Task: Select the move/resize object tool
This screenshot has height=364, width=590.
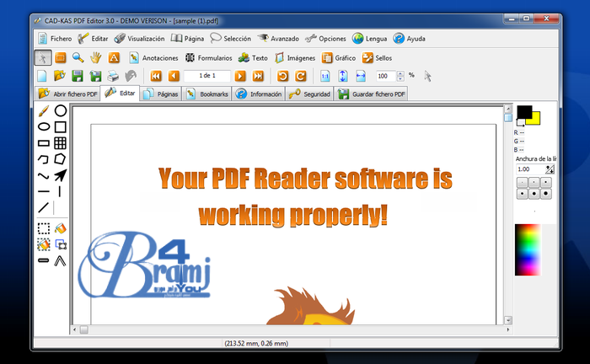Action: pyautogui.click(x=61, y=245)
